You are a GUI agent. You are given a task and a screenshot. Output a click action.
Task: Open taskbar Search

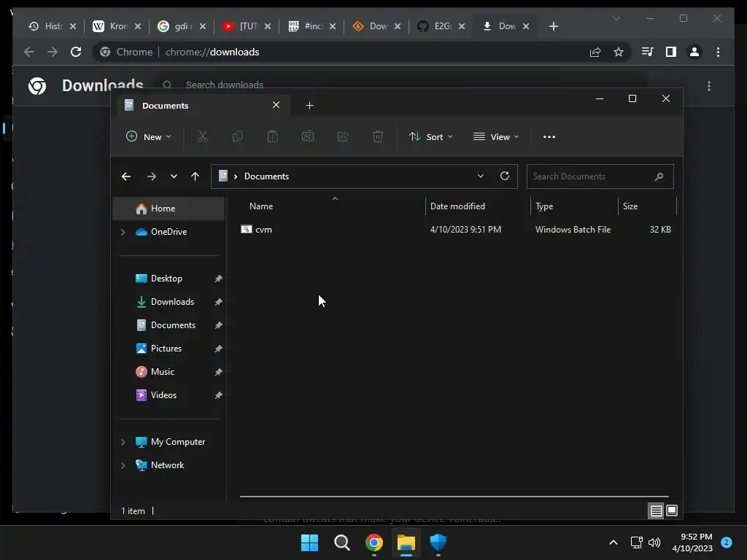(x=342, y=542)
